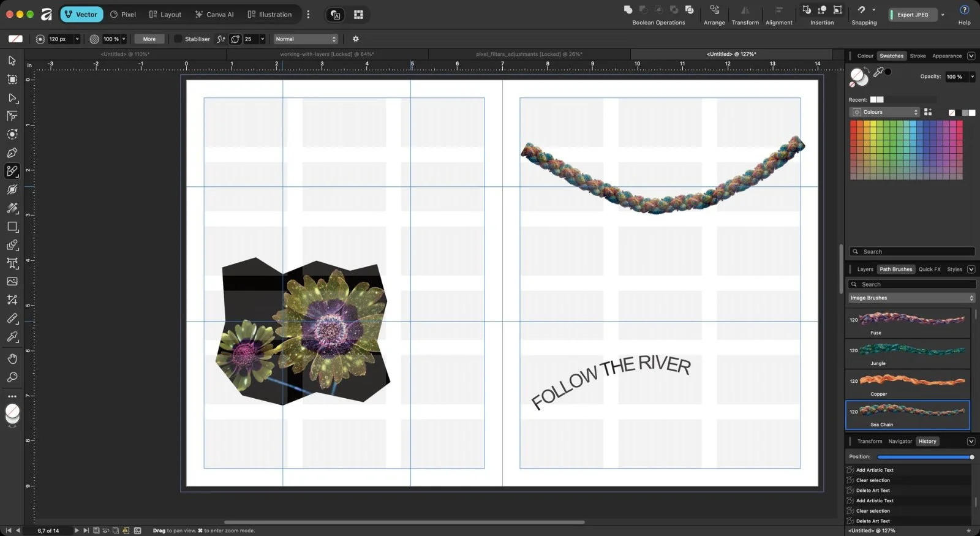This screenshot has width=980, height=536.
Task: Select the Rectangle shape tool
Action: 12,227
